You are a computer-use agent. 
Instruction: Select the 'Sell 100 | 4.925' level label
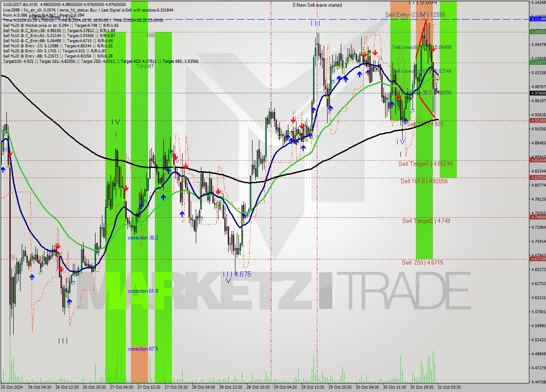point(425,124)
